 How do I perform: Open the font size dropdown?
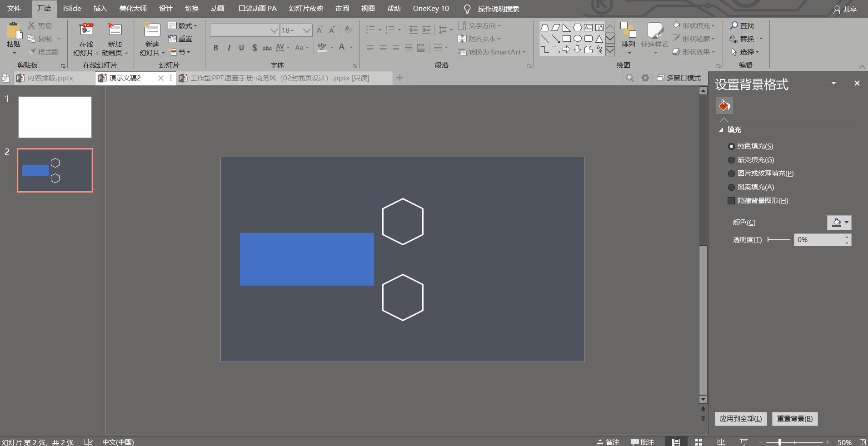[307, 30]
